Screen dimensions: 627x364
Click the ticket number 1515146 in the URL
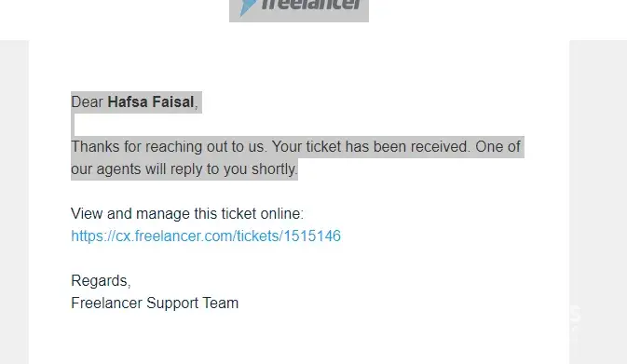(312, 236)
